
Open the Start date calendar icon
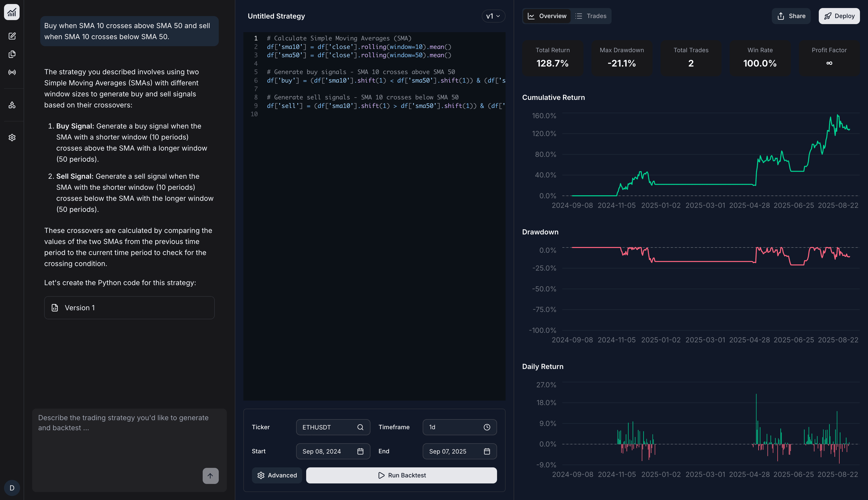tap(360, 451)
